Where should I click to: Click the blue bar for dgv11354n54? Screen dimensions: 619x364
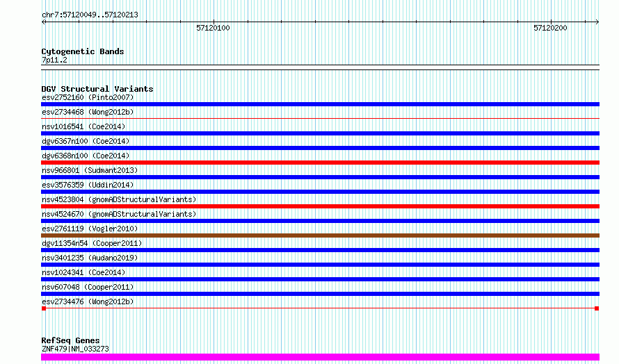(320, 250)
